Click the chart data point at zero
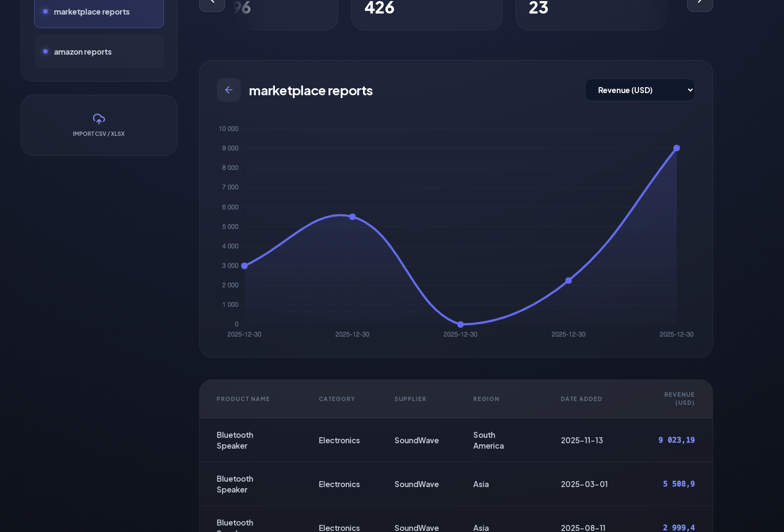 pos(460,325)
